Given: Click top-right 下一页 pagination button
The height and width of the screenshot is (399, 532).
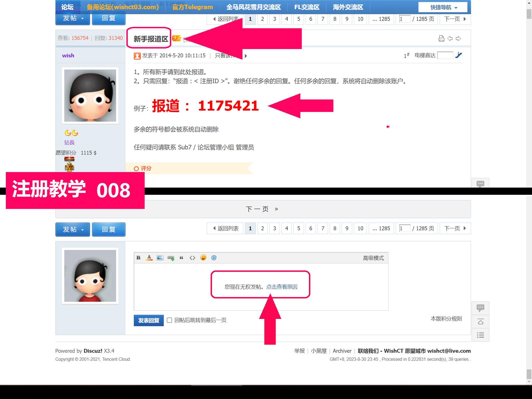Looking at the screenshot, I should [455, 19].
